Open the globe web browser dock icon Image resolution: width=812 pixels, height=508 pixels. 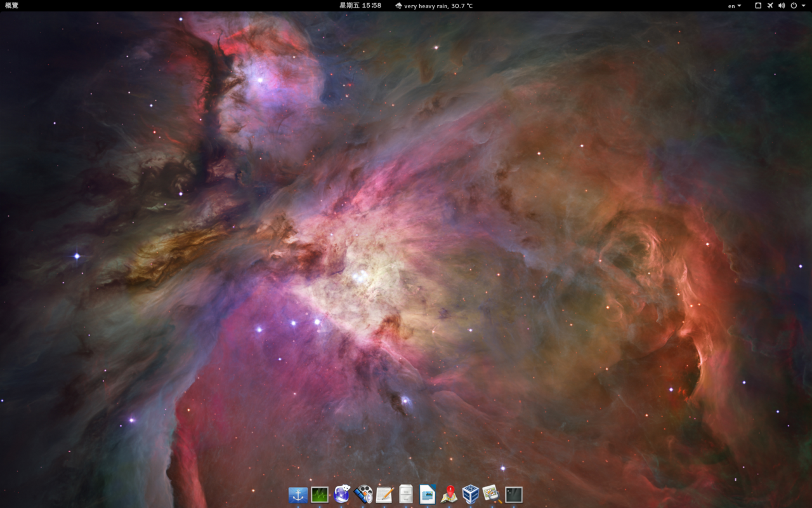[x=341, y=495]
